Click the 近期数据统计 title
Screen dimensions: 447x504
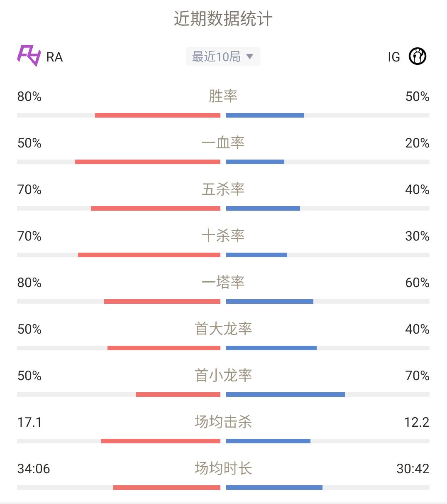223,19
